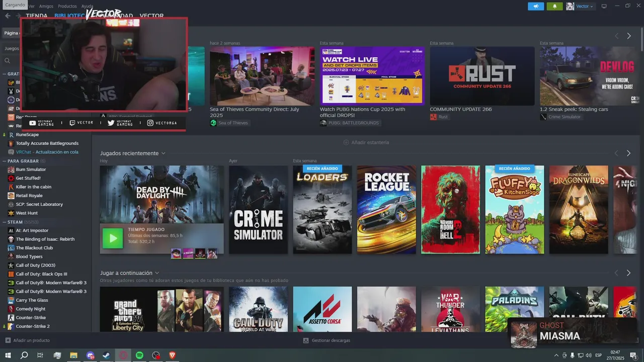
Task: Click the back navigation arrow
Action: pyautogui.click(x=8, y=16)
